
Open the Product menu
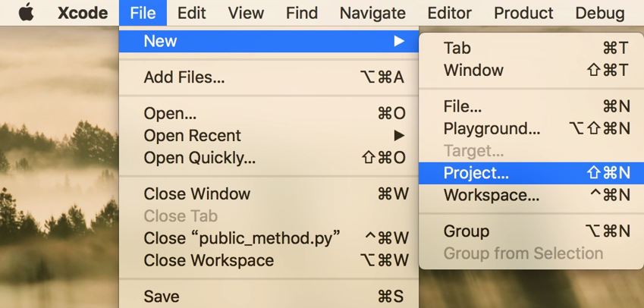point(523,13)
